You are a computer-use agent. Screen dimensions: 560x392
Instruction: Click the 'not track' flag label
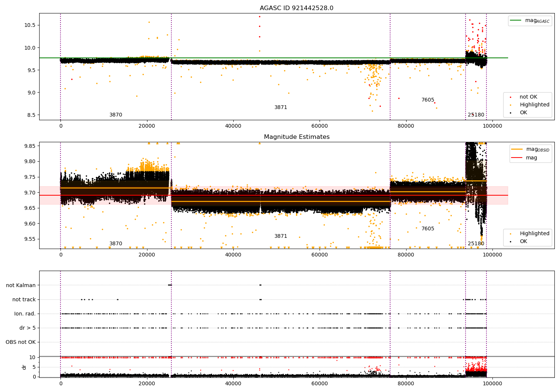coord(24,299)
